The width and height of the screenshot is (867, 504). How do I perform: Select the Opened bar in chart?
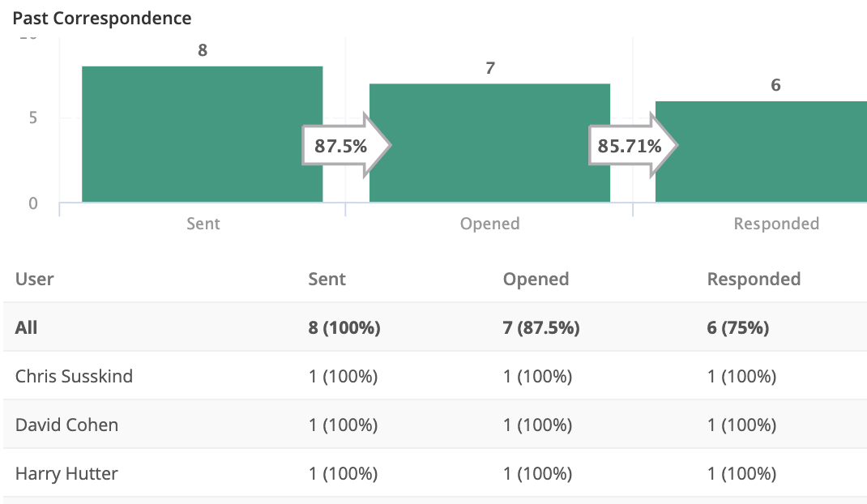tap(490, 143)
